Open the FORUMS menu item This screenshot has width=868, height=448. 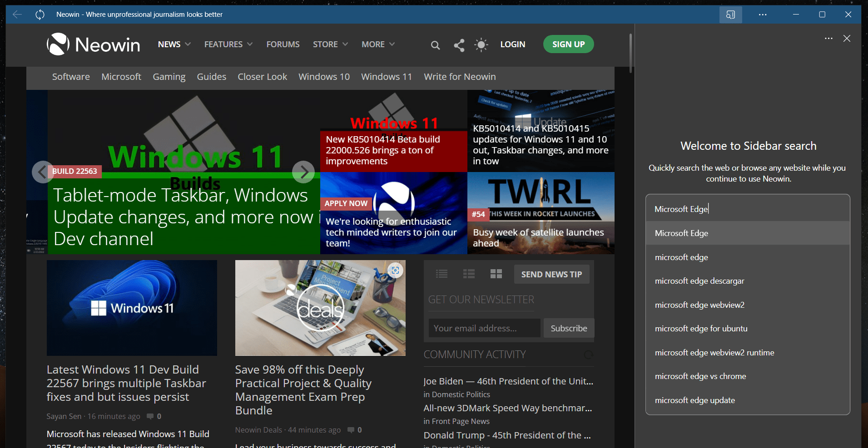pos(283,44)
